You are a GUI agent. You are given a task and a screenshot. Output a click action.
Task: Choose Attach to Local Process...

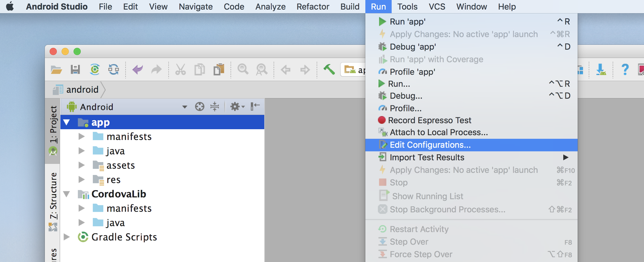pos(471,132)
